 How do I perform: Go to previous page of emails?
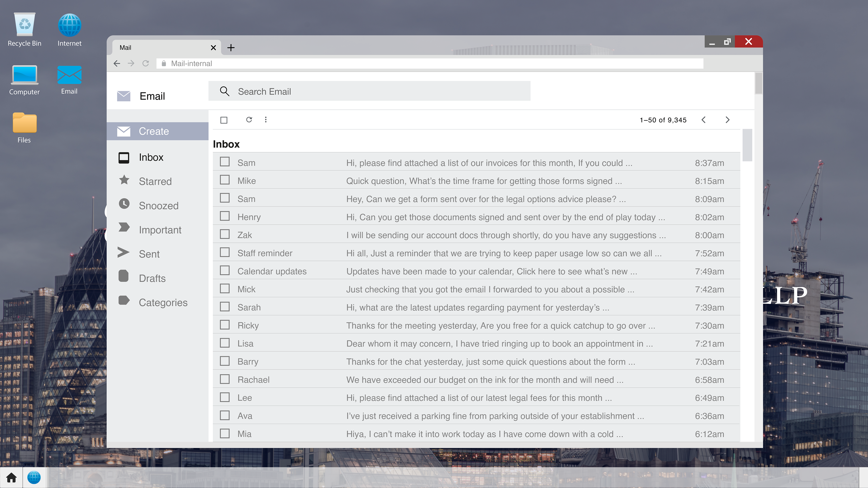[704, 120]
